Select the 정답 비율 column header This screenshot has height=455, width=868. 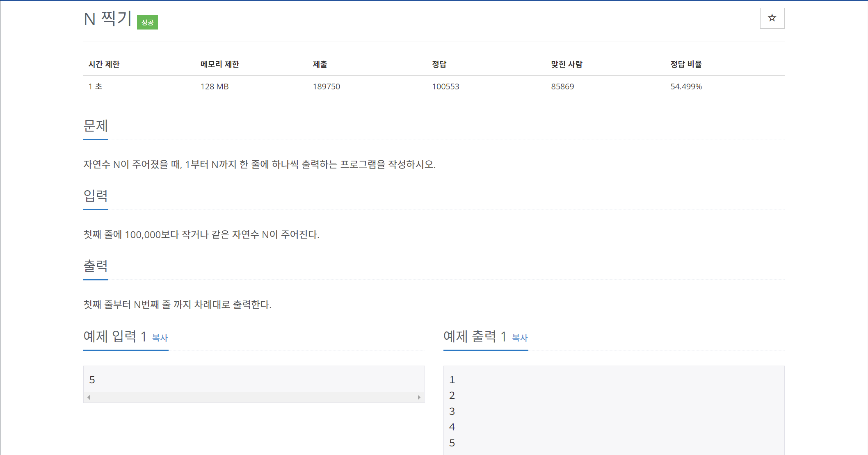686,64
